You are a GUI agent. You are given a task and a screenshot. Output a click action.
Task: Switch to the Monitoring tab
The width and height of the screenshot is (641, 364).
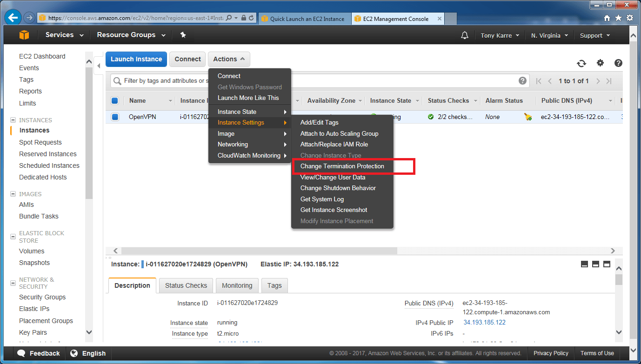click(237, 285)
